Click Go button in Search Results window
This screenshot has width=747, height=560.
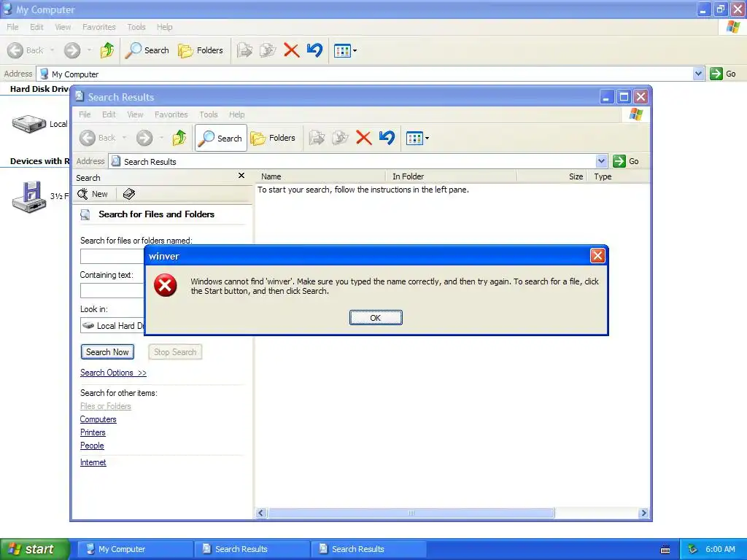pos(626,161)
